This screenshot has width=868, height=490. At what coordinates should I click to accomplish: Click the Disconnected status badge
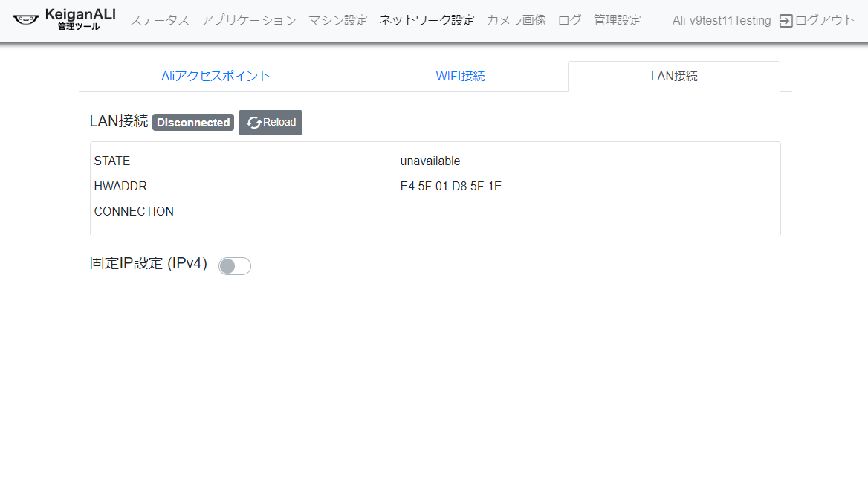193,123
